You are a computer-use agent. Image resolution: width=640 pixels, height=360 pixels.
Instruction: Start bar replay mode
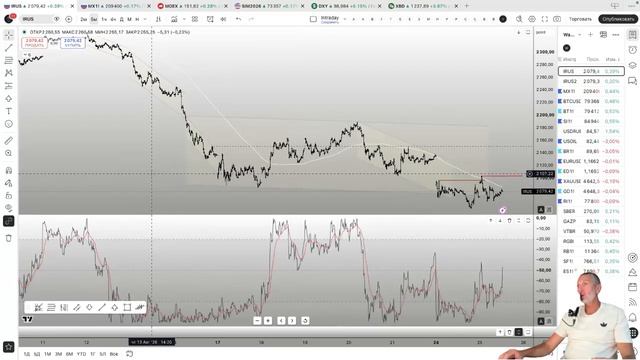tap(223, 19)
